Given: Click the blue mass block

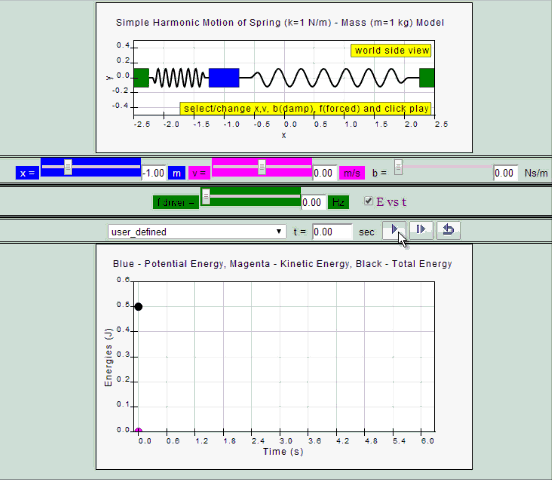Looking at the screenshot, I should tap(224, 78).
